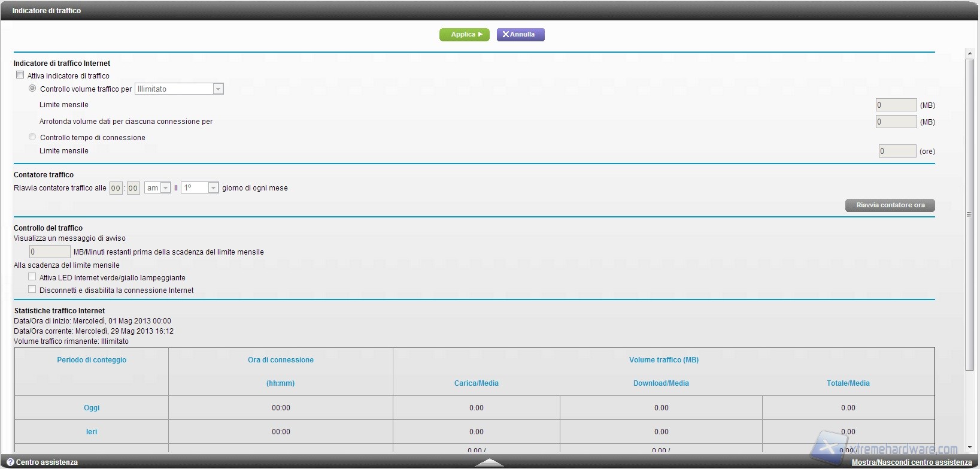This screenshot has width=980, height=469.
Task: Open the day of month dropdown
Action: click(200, 188)
